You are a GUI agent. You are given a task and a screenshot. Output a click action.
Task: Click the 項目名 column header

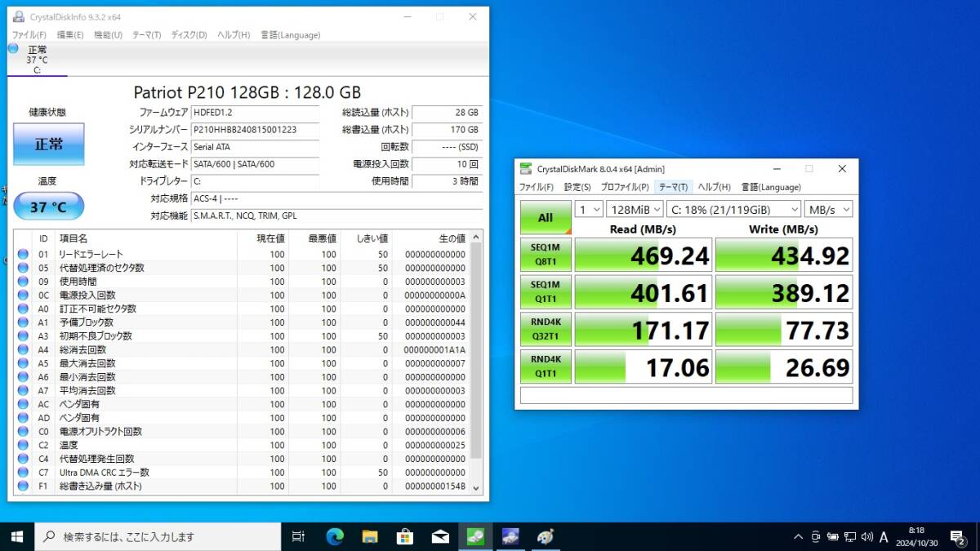point(145,238)
